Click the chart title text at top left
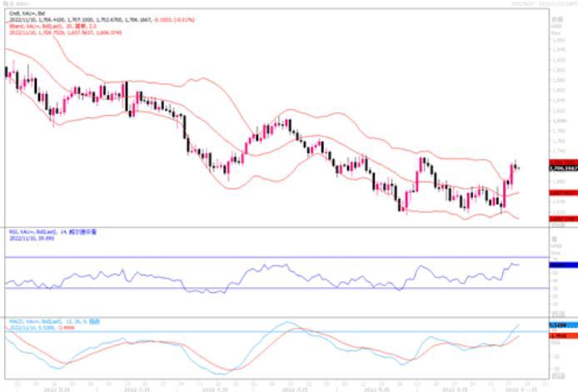Viewport: 578px width, 392px height. tap(18, 3)
